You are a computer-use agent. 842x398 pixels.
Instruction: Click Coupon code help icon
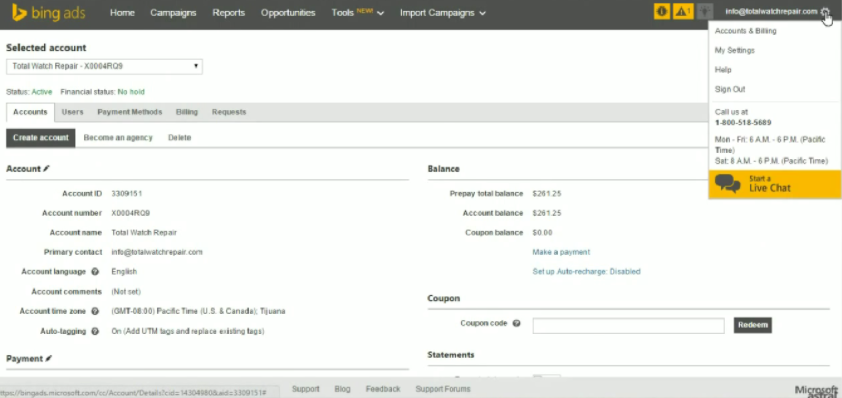click(517, 324)
